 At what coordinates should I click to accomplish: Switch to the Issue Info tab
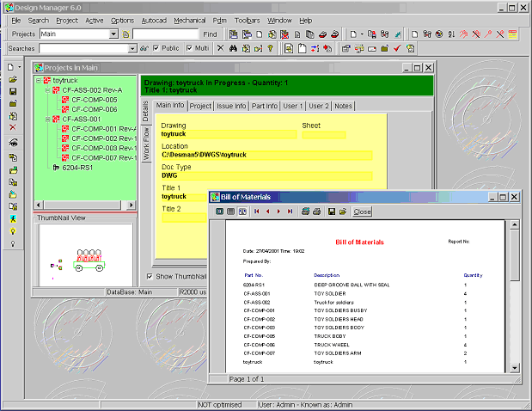231,106
